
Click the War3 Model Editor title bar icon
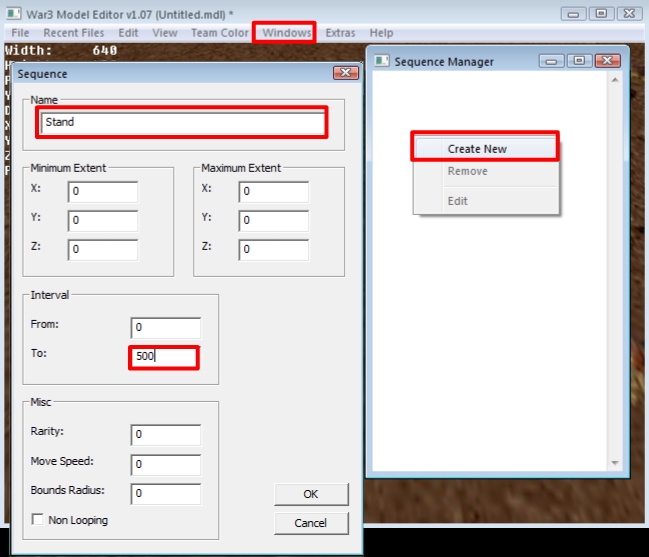point(13,14)
